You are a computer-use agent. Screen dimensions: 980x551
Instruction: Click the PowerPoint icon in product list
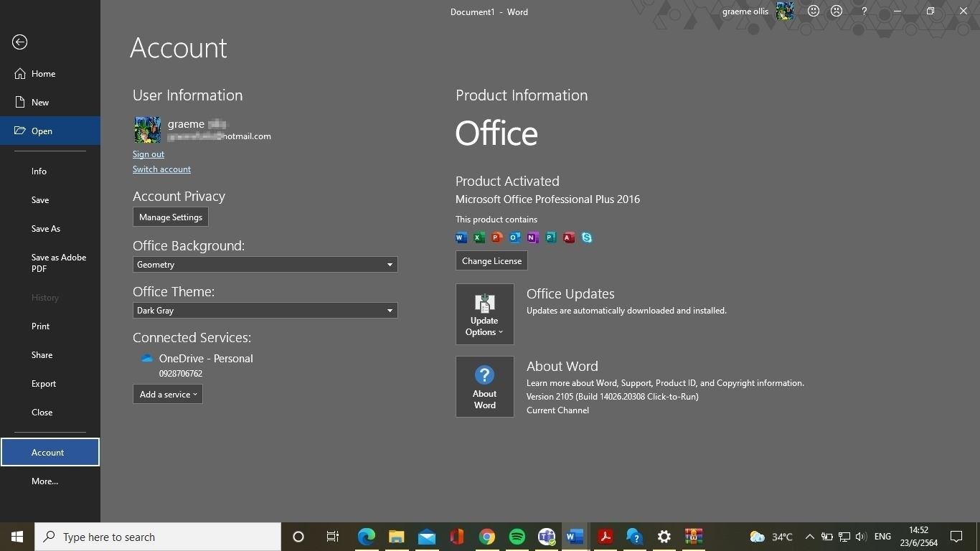tap(497, 237)
